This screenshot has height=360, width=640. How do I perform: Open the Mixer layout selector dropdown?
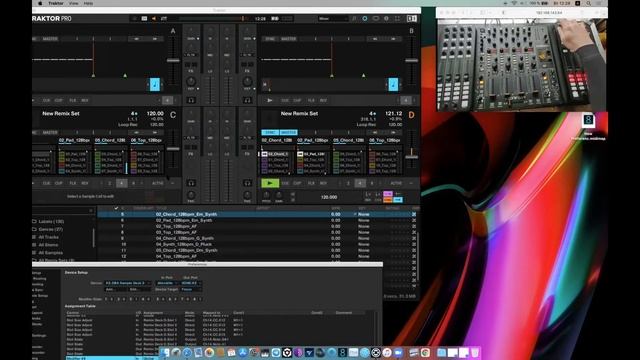click(x=333, y=19)
